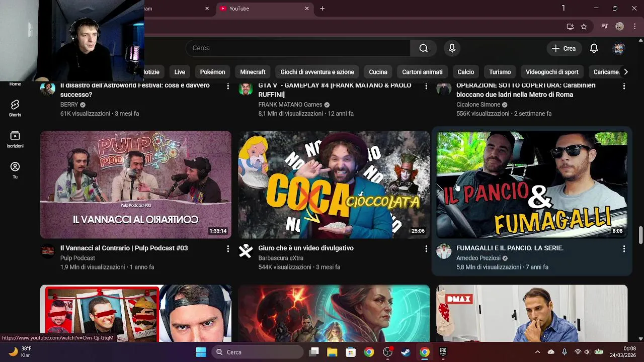Click in the Cerca YouTube search field
The width and height of the screenshot is (644, 362).
click(298, 48)
